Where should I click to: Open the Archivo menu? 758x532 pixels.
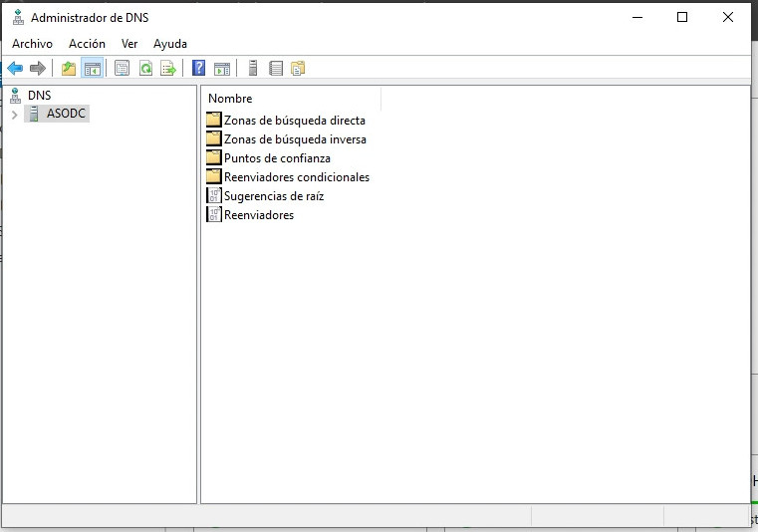32,44
